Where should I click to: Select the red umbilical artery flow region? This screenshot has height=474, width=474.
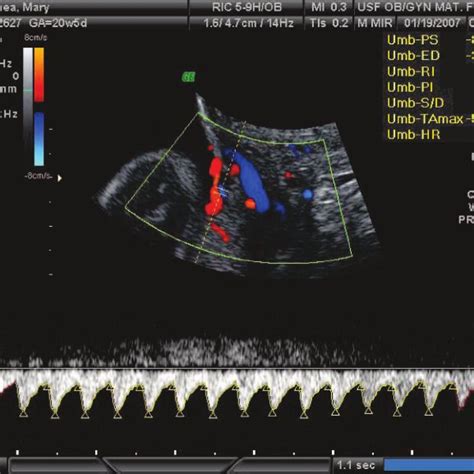pos(214,187)
